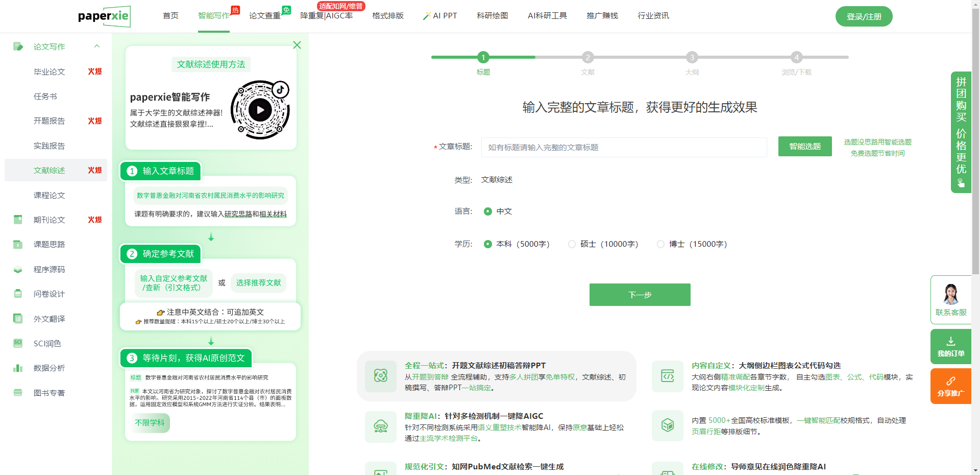Click the 智能选题 button
The width and height of the screenshot is (980, 475).
coord(805,147)
